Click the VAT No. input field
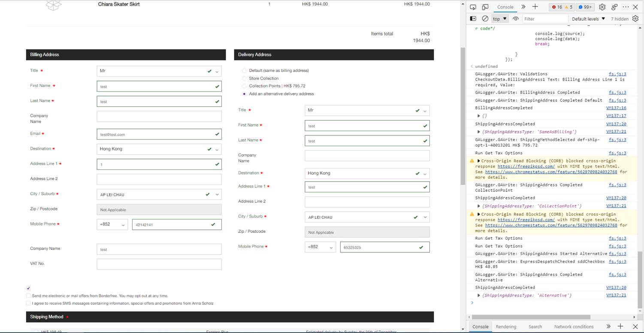Viewport: 644px width, 333px height. pos(159,264)
